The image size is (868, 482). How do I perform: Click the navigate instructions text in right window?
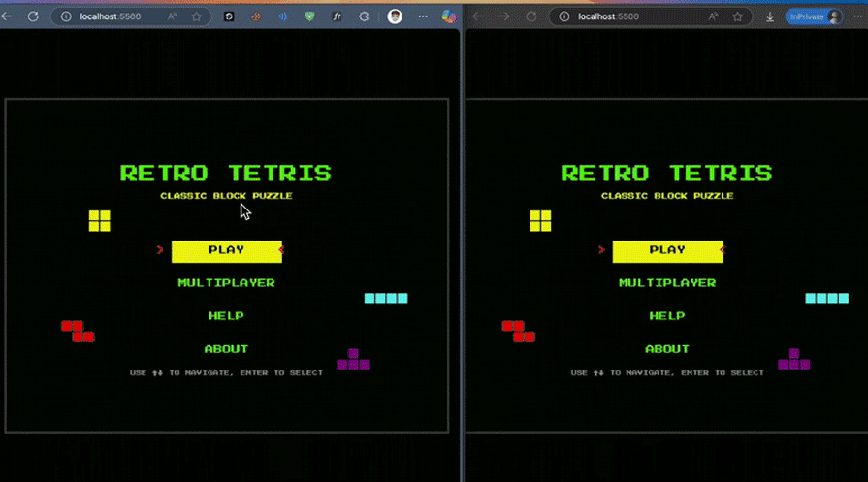[667, 373]
